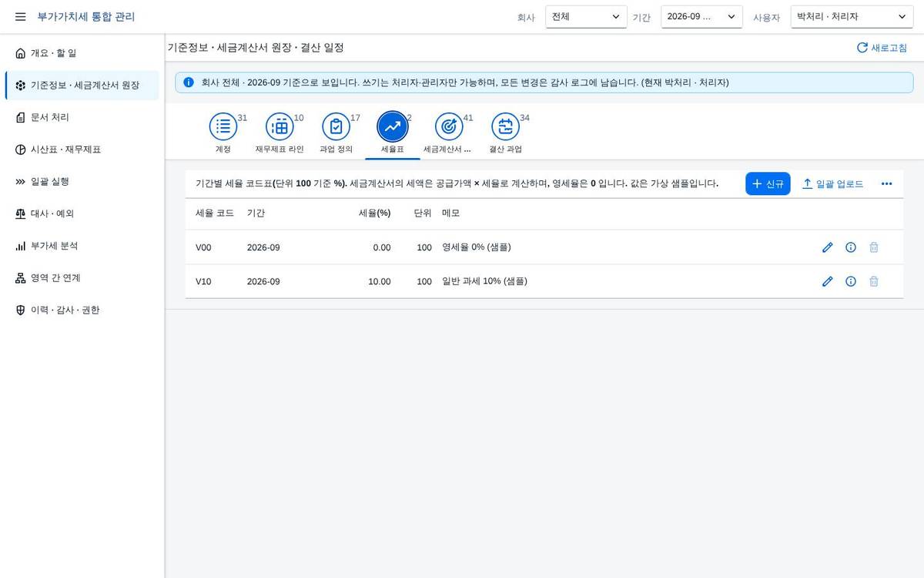Click the 부가가치세 통합 관리 app title
Screen dimensions: 924x578
[x=86, y=17]
